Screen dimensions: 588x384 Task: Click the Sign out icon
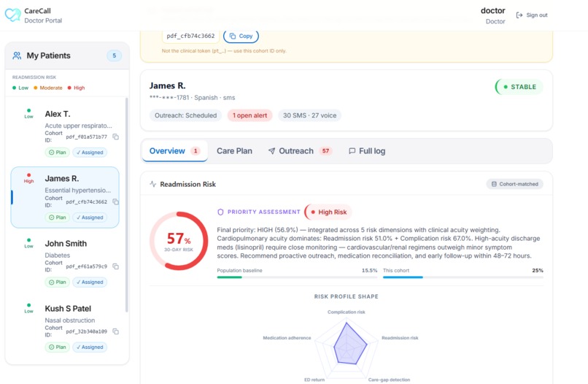(x=519, y=15)
